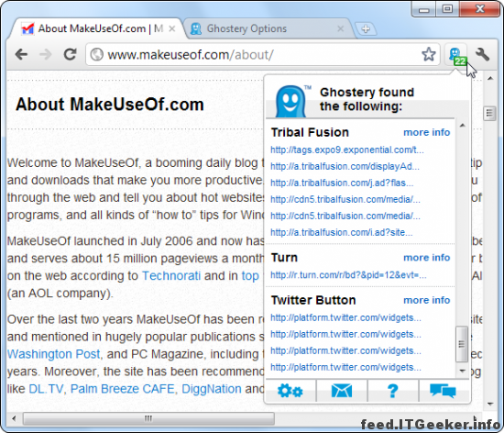Click the page vertical scrollbar thumb
The width and height of the screenshot is (504, 433).
tap(489, 113)
